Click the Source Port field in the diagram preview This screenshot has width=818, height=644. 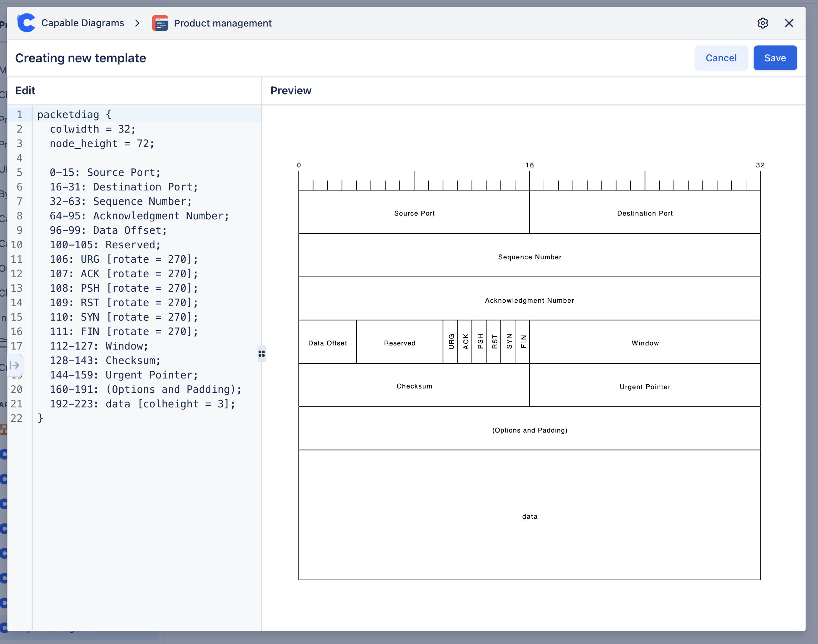click(x=414, y=213)
